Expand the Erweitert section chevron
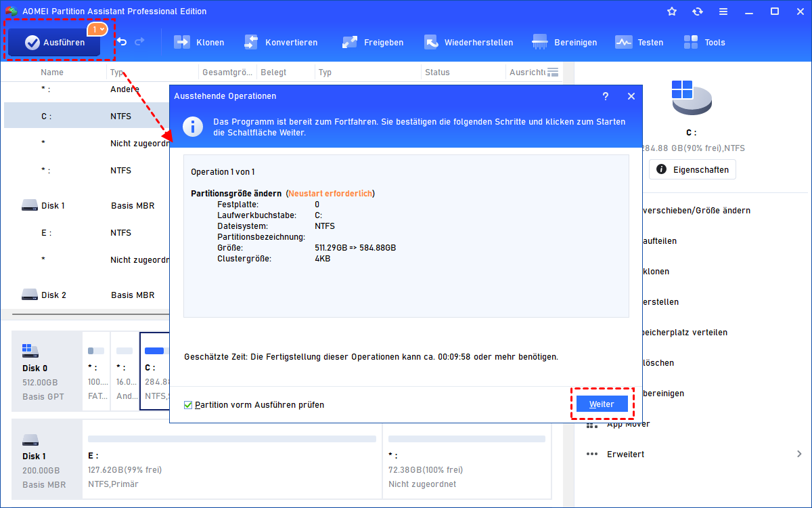This screenshot has height=508, width=812. coord(799,454)
